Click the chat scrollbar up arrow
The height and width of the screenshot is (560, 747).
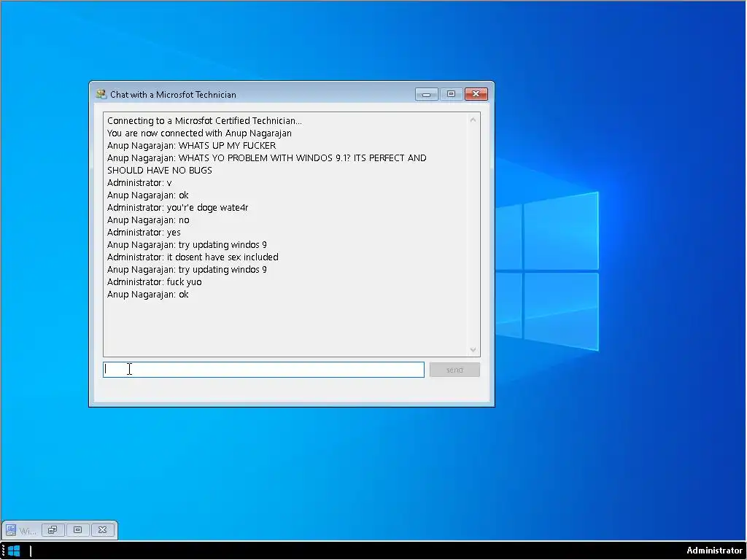[x=473, y=120]
